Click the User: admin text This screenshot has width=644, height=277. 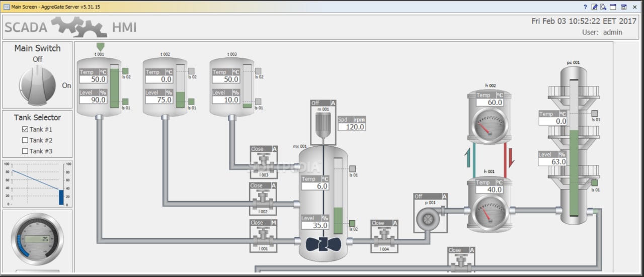(x=602, y=32)
